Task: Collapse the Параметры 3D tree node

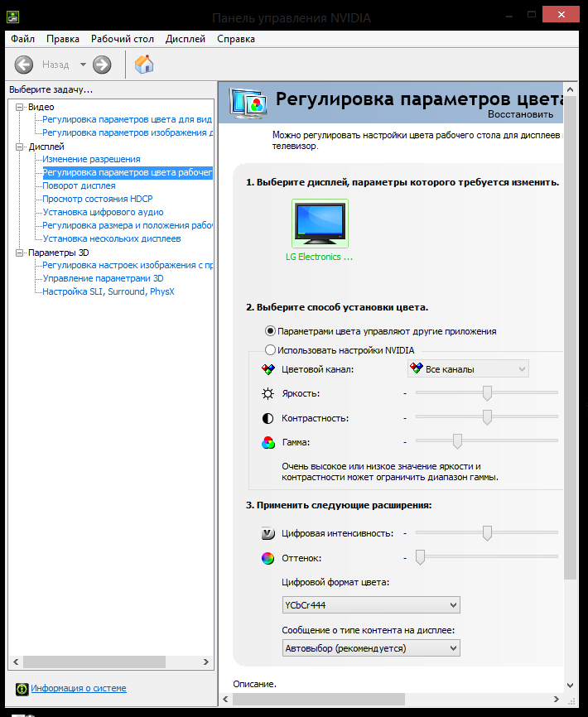Action: coord(20,253)
